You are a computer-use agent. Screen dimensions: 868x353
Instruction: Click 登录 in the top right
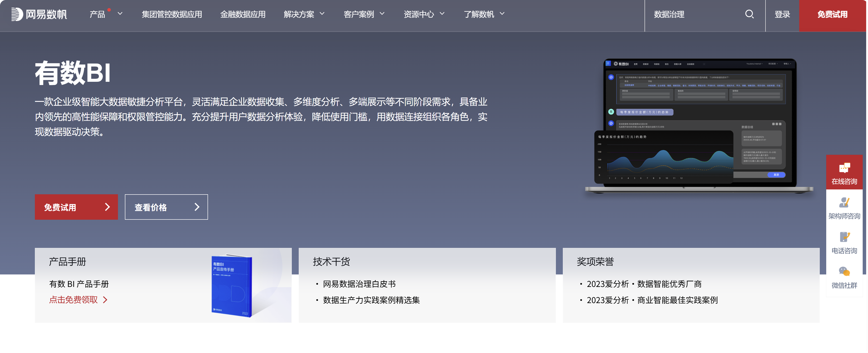point(782,15)
